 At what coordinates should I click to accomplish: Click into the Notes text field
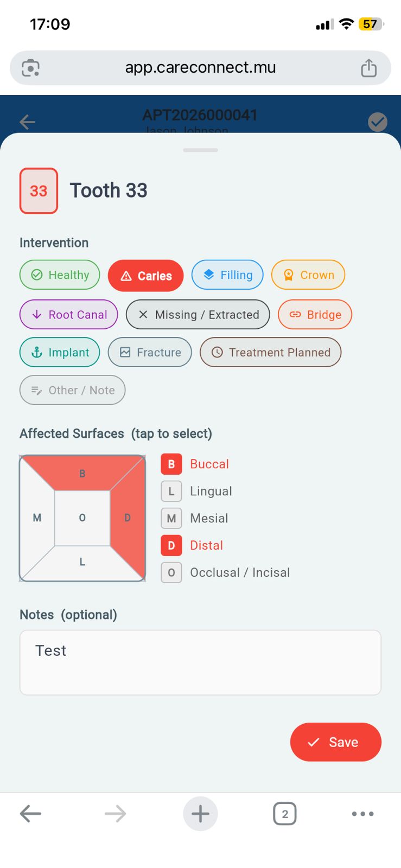point(200,662)
